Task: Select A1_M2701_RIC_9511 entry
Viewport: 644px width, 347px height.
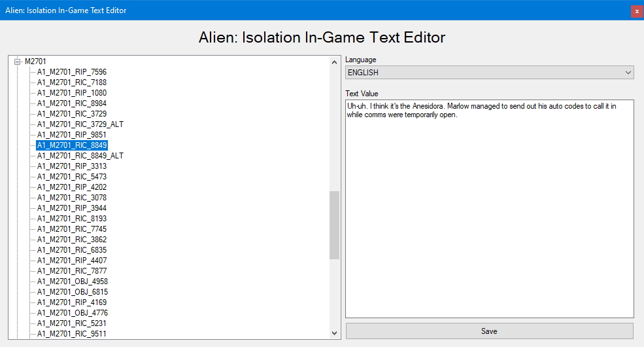Action: [x=72, y=334]
